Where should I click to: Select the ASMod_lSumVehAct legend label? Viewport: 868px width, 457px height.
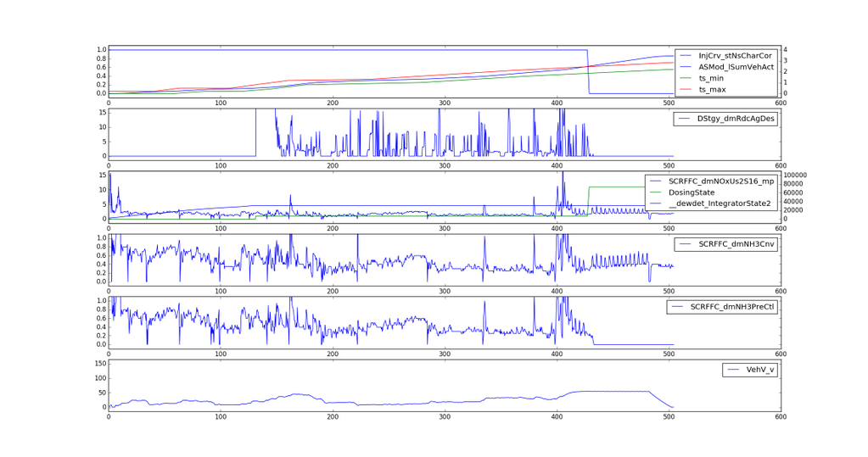pos(736,66)
